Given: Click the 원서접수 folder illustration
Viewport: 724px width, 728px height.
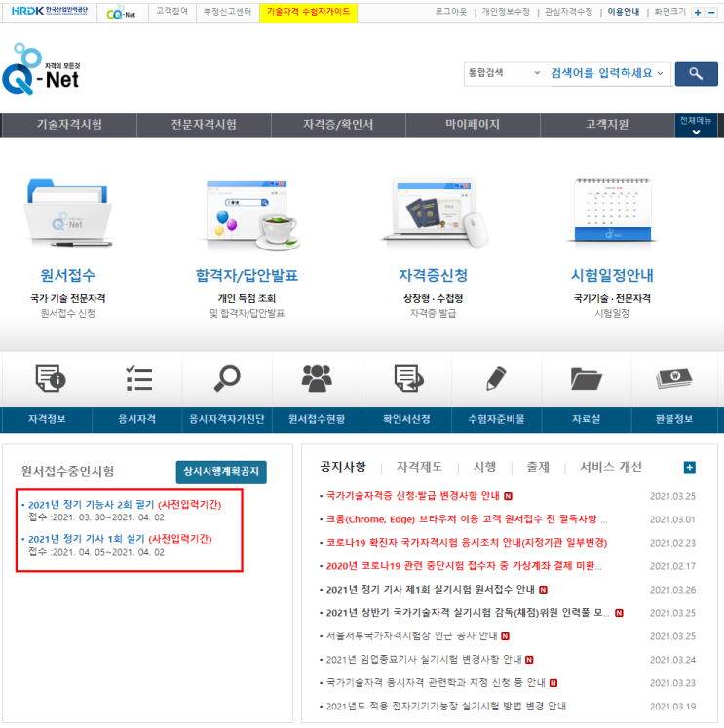Looking at the screenshot, I should pos(68,212).
